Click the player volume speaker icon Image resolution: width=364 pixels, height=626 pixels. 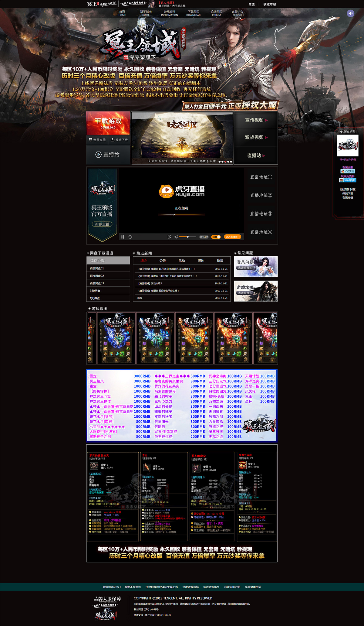click(x=176, y=237)
